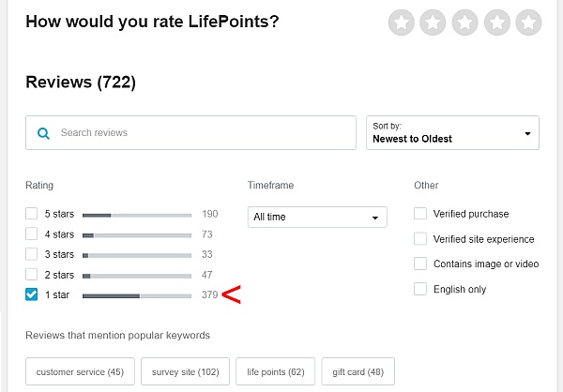Rate LifePoints with the second star
This screenshot has height=392, width=563.
433,23
